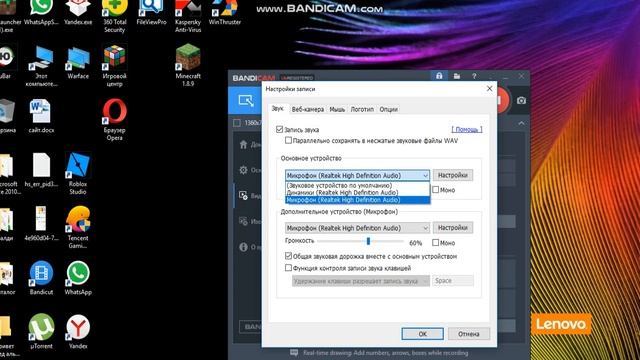Click Настройки button for the additional device

tap(453, 227)
